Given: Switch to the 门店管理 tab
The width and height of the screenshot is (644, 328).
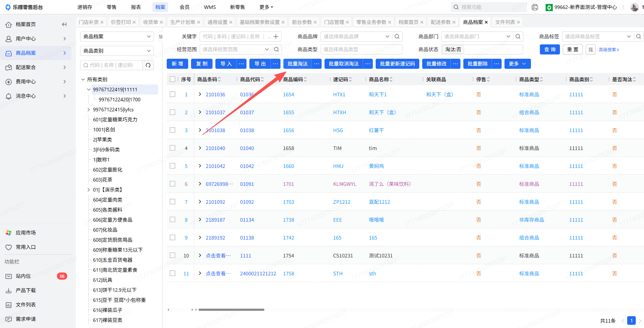Looking at the screenshot, I should point(334,22).
